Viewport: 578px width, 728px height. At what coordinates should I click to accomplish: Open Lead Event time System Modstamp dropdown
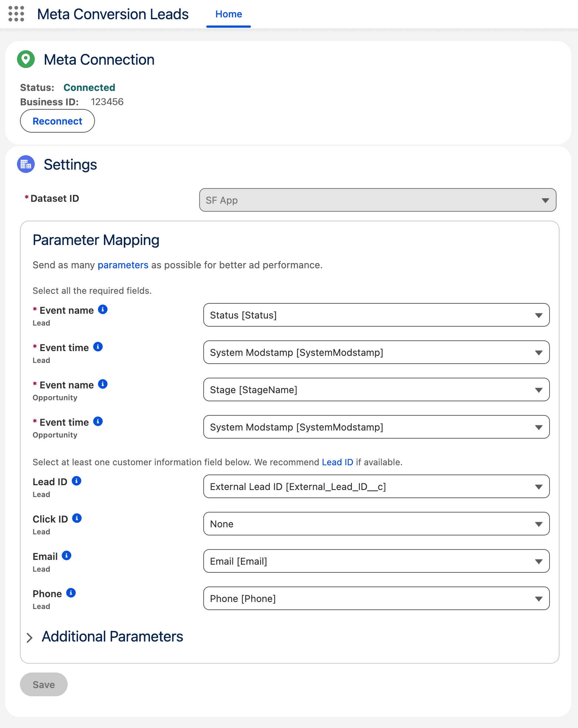[376, 352]
